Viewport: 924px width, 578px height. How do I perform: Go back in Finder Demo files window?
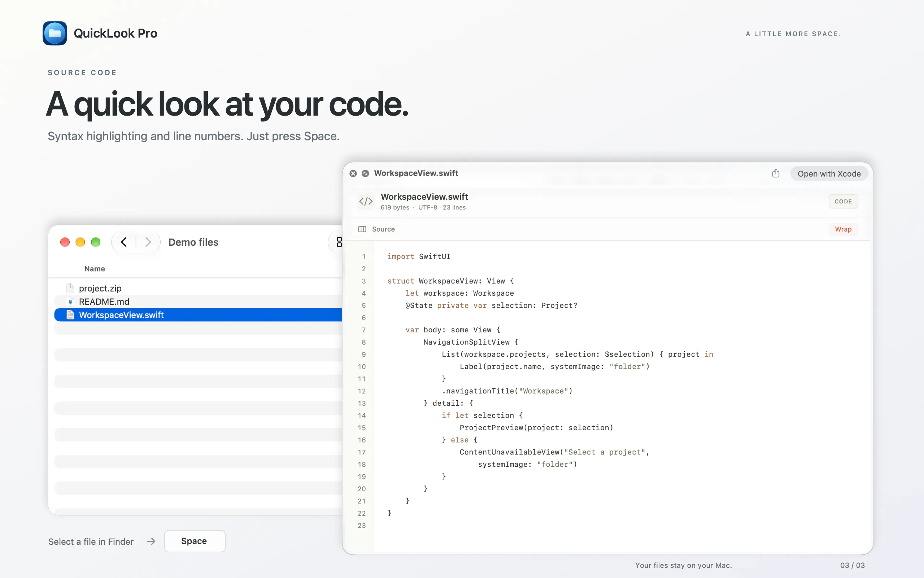(124, 242)
